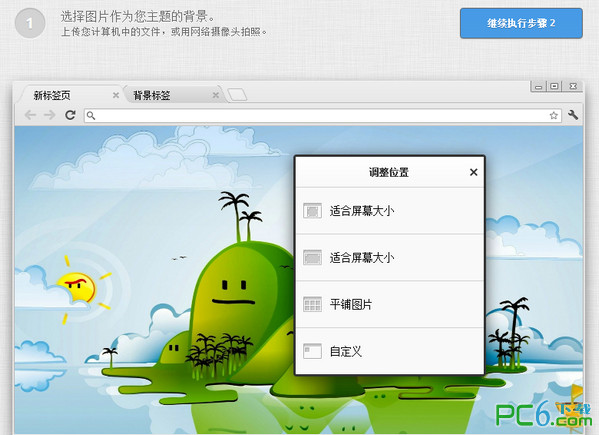
Task: Select the first 适合屏幕大小 option
Action: pyautogui.click(x=390, y=211)
